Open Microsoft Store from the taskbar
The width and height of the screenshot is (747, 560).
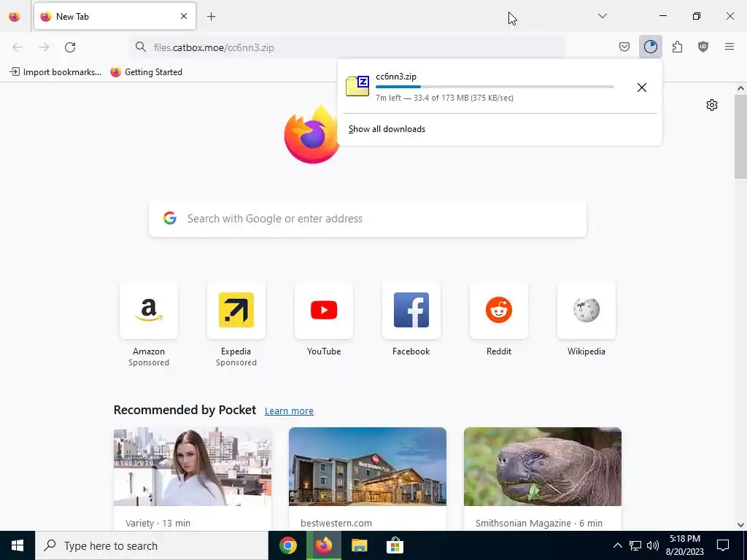pos(395,545)
